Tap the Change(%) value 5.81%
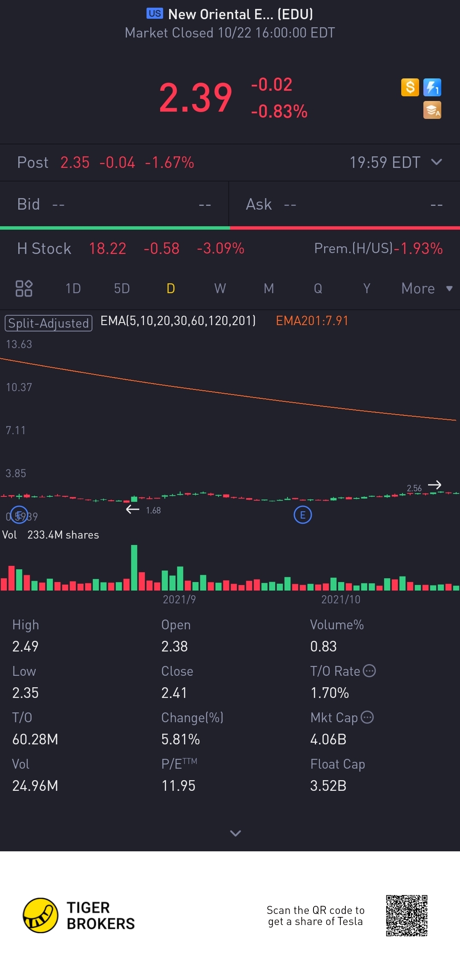Image resolution: width=460 pixels, height=980 pixels. (181, 739)
